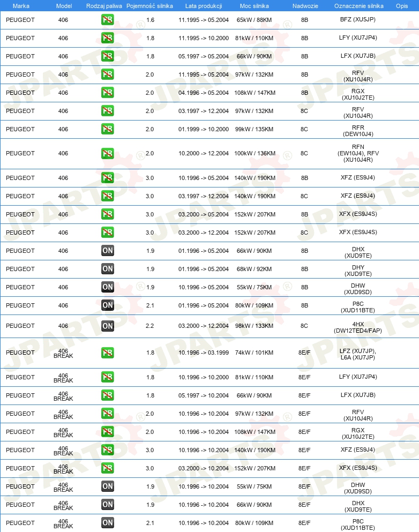419x532 pixels.
Task: Click the diesel ON icon in the 406 Break DHW row
Action: (108, 486)
